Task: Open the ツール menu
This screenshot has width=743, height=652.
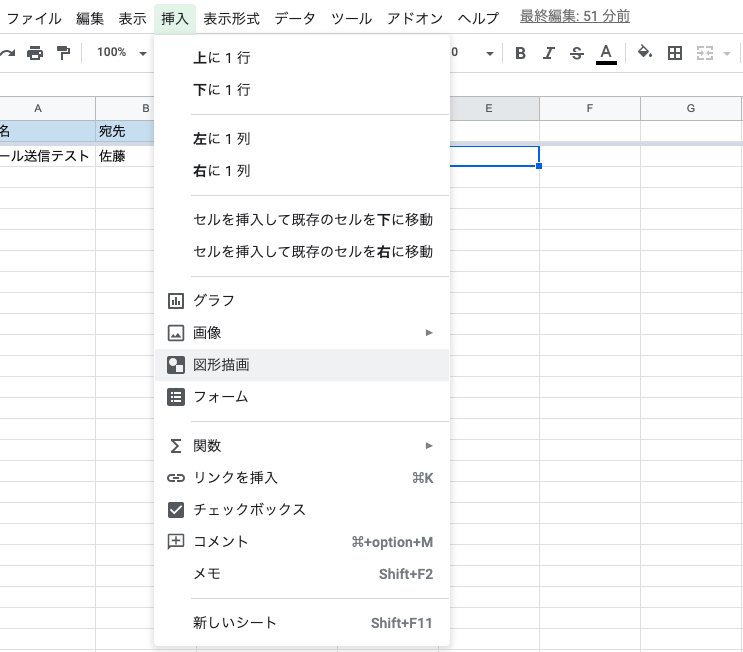Action: pyautogui.click(x=351, y=18)
